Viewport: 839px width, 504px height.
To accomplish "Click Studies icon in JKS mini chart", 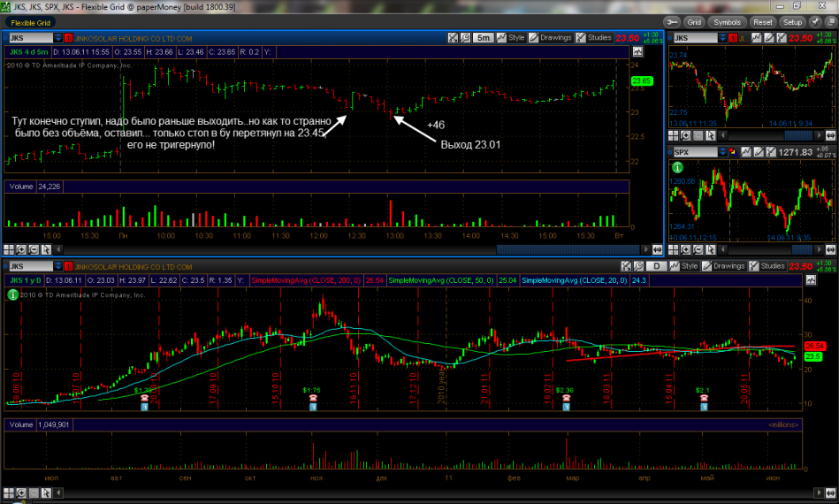I will (x=782, y=37).
